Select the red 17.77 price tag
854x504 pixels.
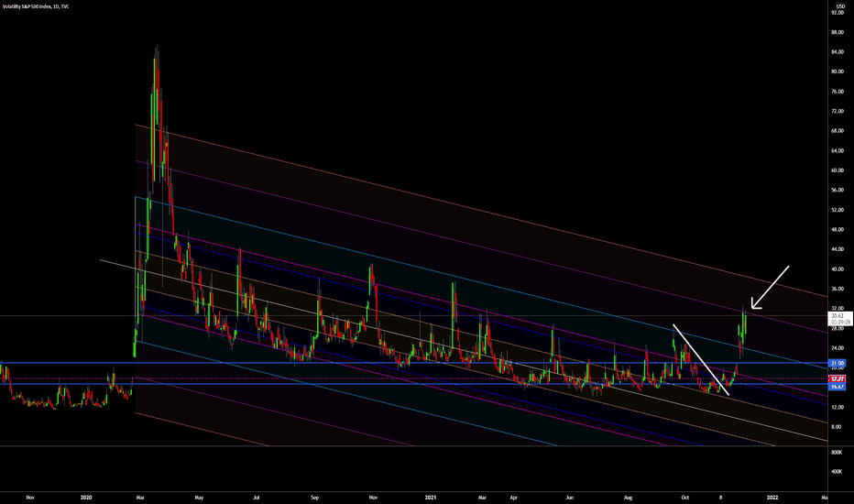[838, 378]
